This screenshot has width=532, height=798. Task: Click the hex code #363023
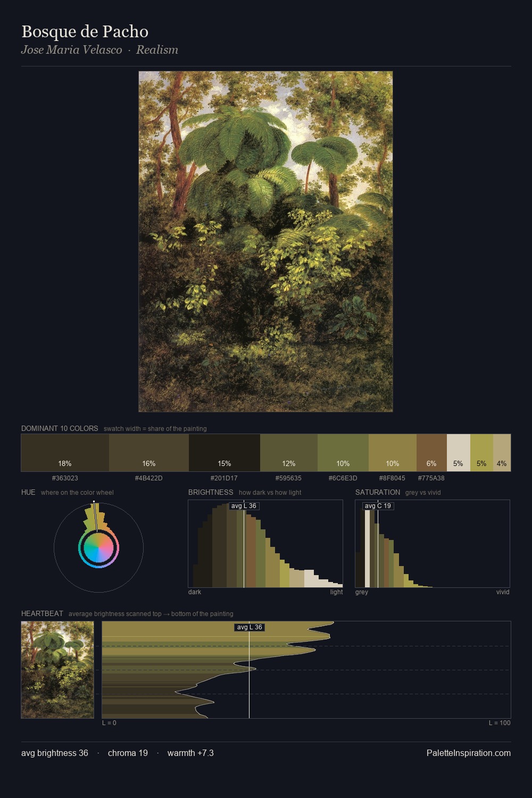coord(65,478)
